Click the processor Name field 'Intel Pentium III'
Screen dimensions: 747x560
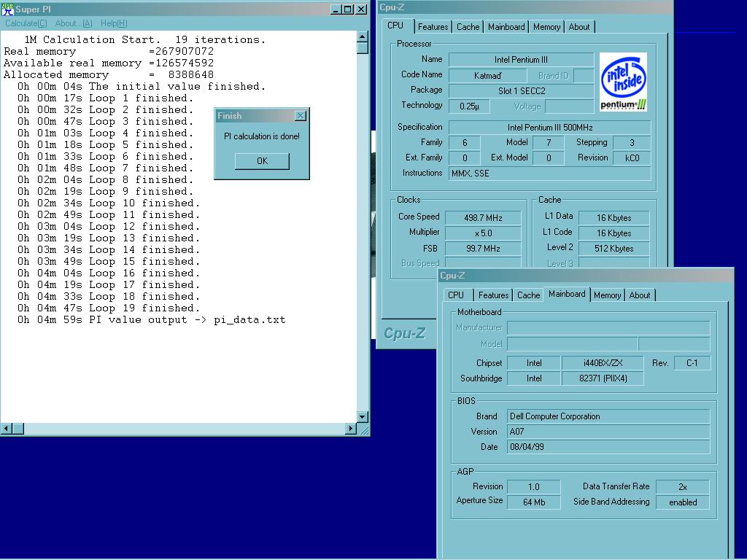pos(521,60)
